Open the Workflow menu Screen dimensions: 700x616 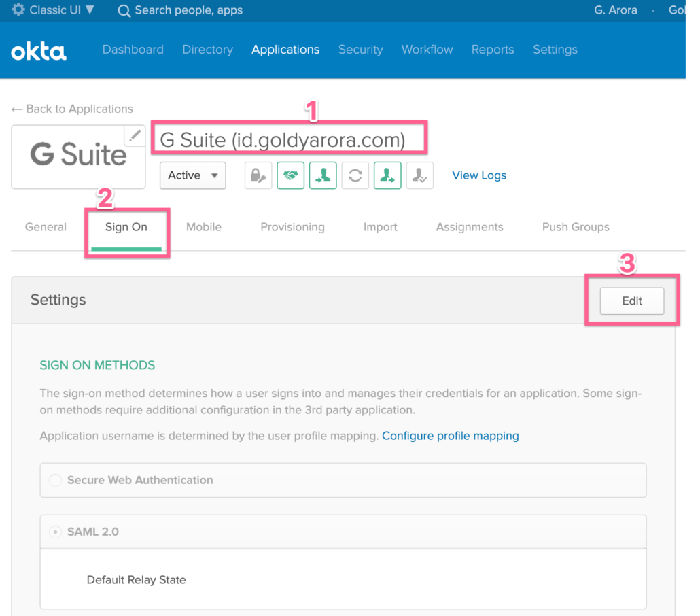[427, 50]
